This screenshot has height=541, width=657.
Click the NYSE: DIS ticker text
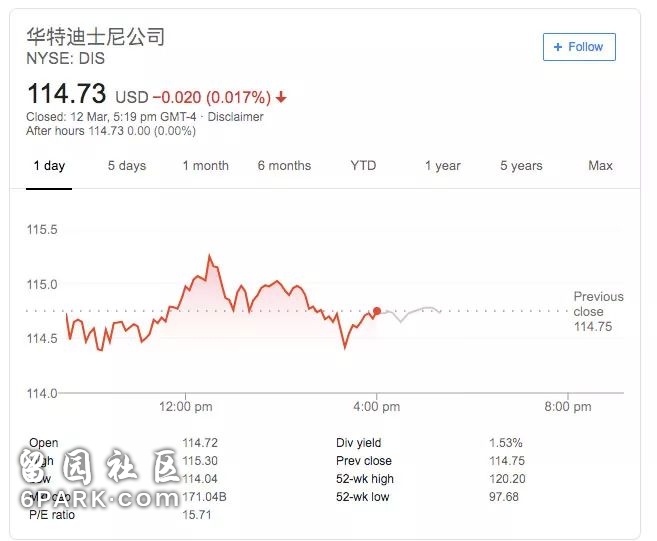click(65, 58)
